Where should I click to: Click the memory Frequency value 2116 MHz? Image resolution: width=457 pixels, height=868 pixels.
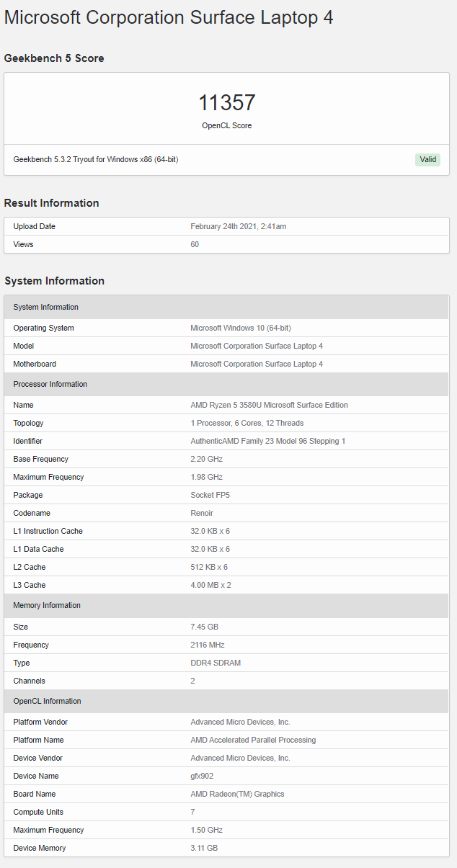click(x=208, y=645)
